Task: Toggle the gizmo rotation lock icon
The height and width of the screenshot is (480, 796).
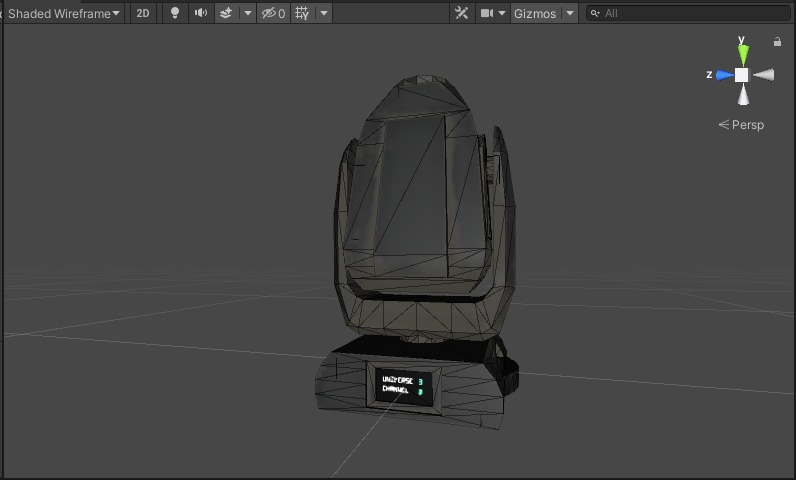Action: (777, 42)
